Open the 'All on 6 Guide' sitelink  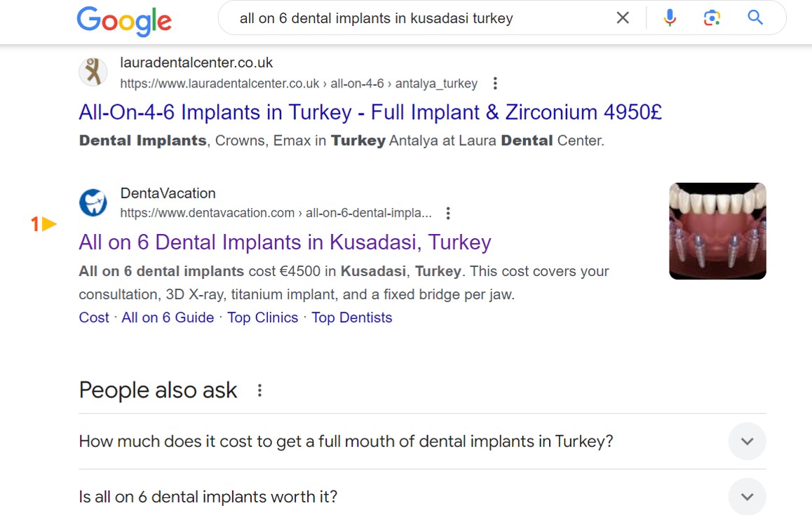coord(168,317)
